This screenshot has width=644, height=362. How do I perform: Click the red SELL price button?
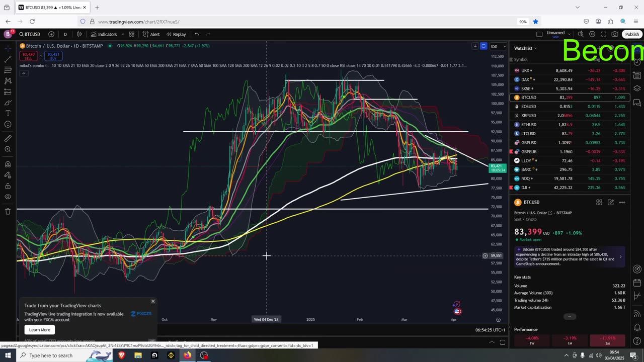(x=29, y=56)
